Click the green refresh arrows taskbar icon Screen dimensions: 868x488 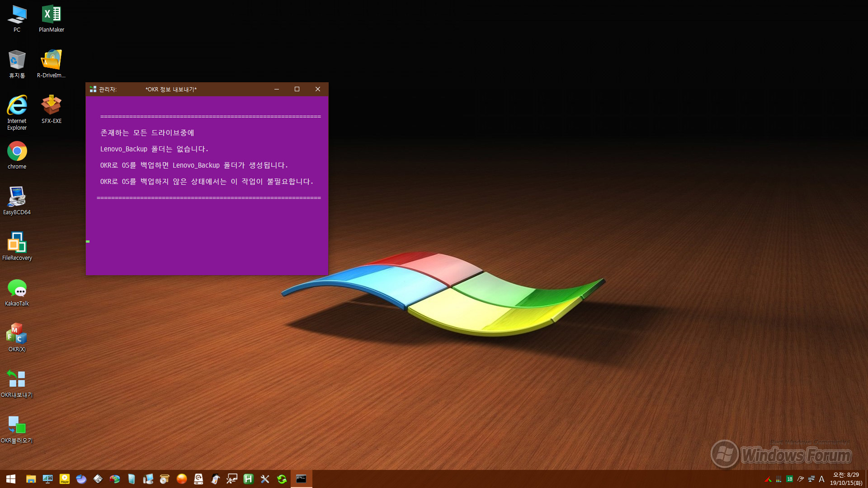coord(282,479)
